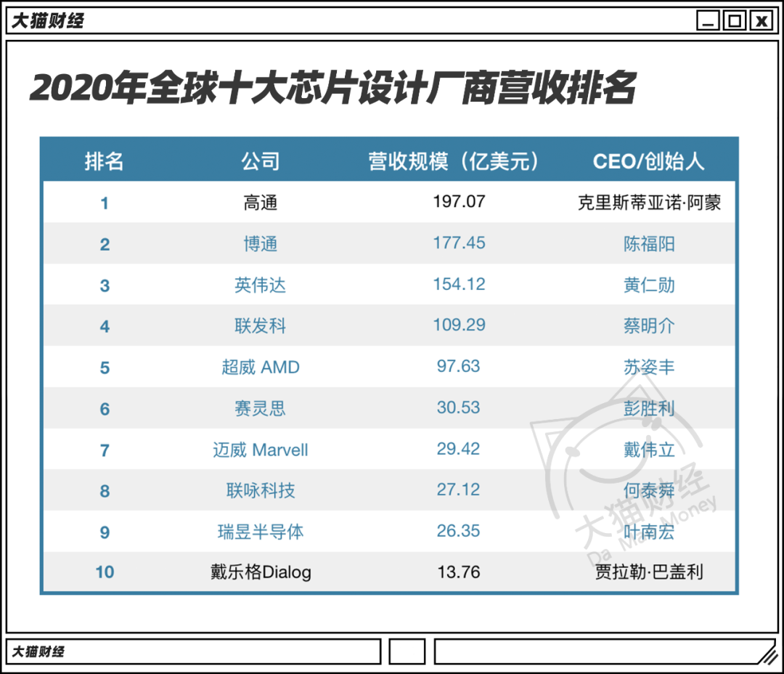Click revenue value 177.45
Image resolution: width=784 pixels, height=674 pixels.
[459, 243]
